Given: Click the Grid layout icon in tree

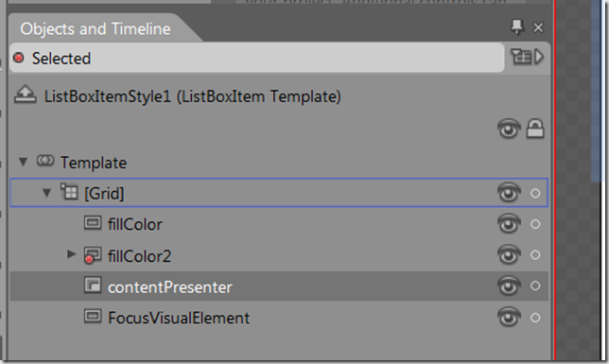Looking at the screenshot, I should 69,192.
